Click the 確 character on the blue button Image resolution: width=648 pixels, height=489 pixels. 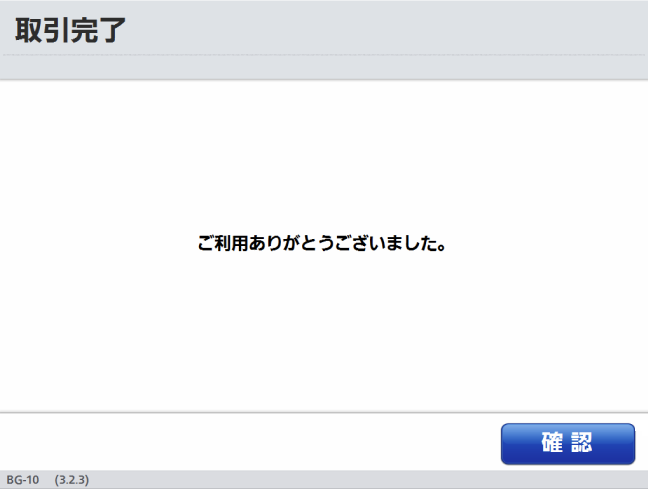[552, 443]
